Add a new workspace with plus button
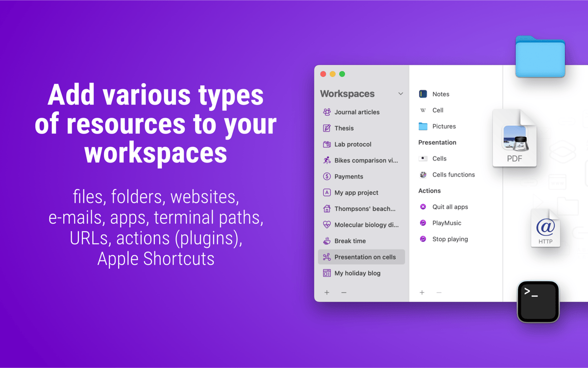Viewport: 588px width, 368px height. (x=327, y=292)
